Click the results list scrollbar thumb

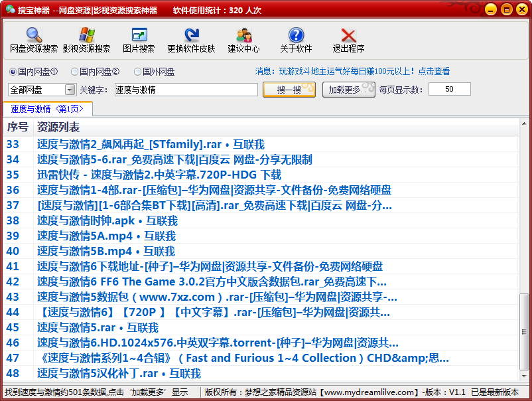(x=524, y=332)
